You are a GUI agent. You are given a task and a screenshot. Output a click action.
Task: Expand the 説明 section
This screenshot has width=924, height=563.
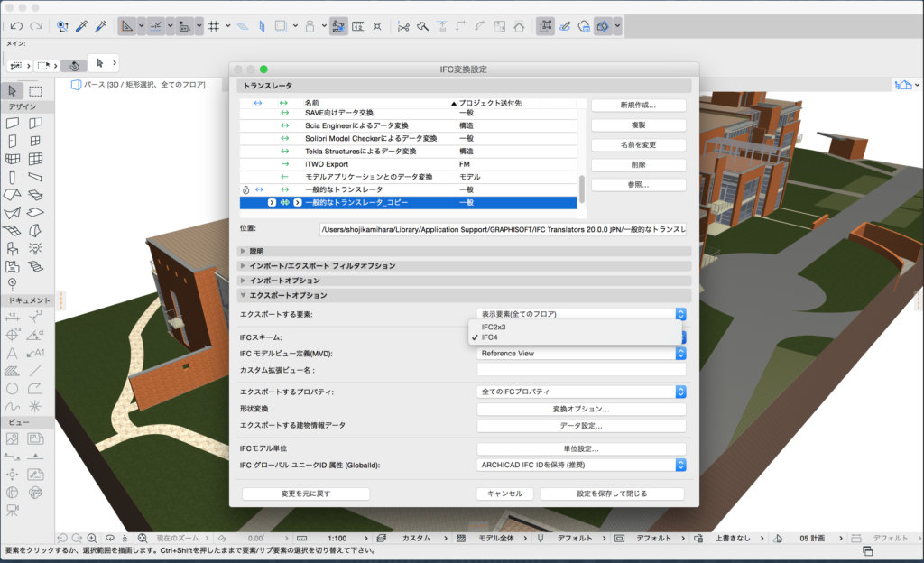[x=243, y=251]
